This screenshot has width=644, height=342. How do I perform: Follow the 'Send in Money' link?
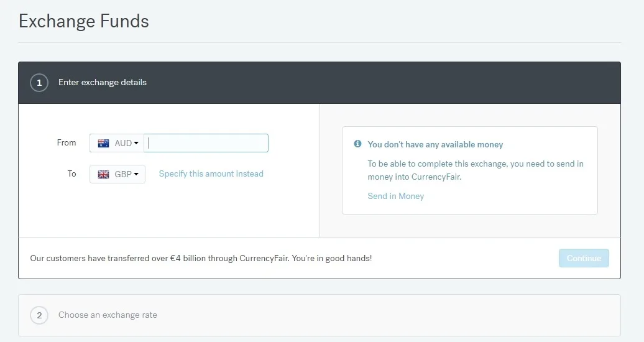tap(395, 196)
